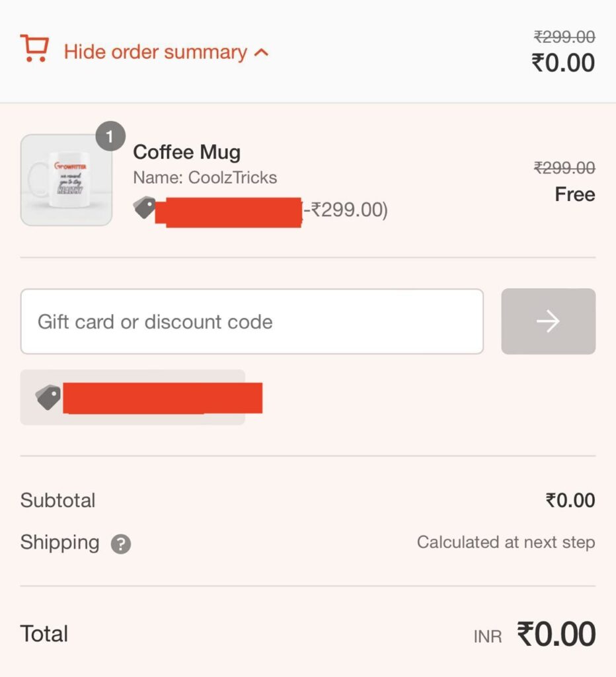
Task: Click the shopping cart icon
Action: click(34, 48)
